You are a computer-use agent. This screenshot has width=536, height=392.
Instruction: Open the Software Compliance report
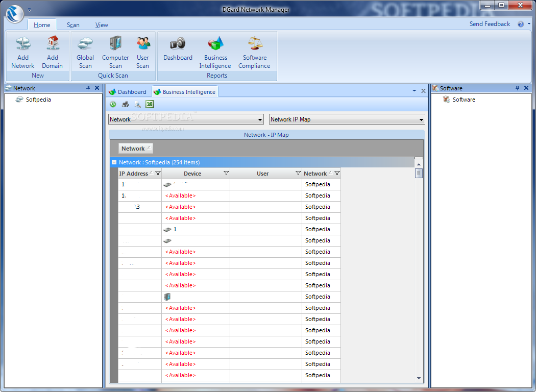(254, 52)
